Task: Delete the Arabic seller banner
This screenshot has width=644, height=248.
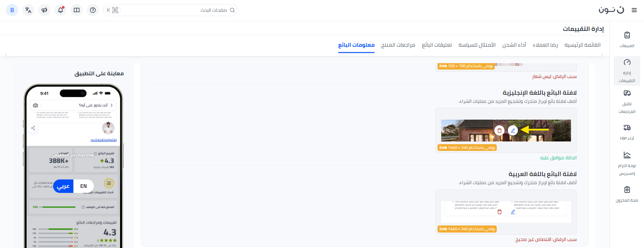Action: tap(499, 212)
